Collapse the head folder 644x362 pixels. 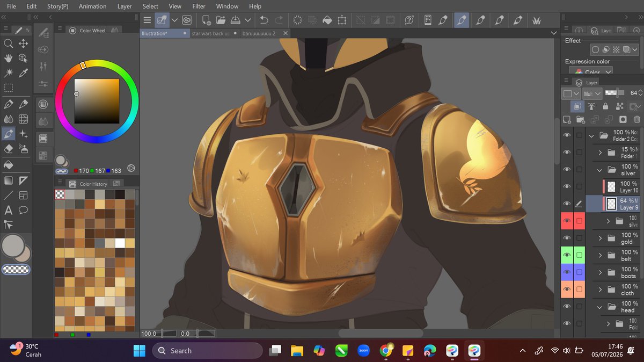(x=599, y=307)
